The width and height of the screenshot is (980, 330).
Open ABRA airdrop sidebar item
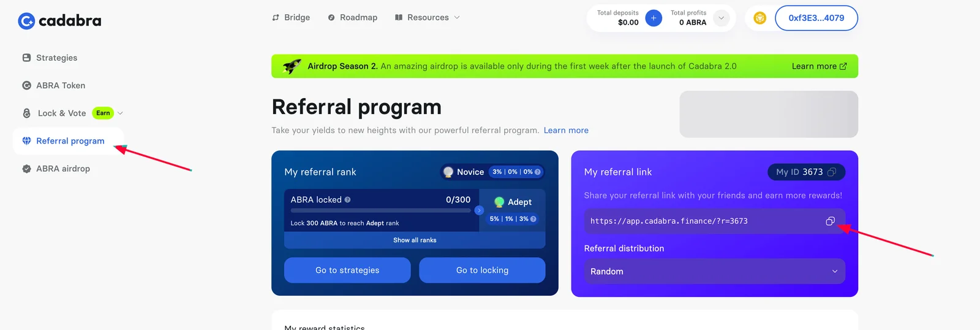pos(63,169)
